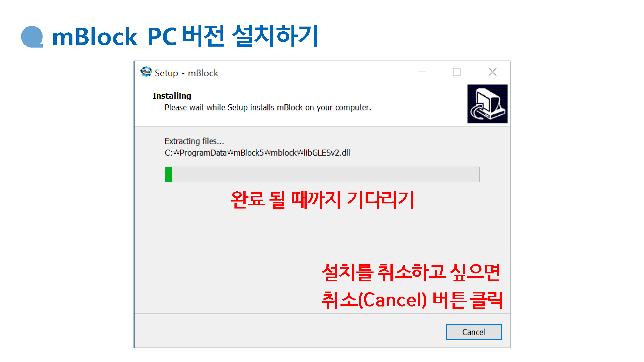
Task: Click the libGLESv2.dll file path text
Action: [x=257, y=153]
